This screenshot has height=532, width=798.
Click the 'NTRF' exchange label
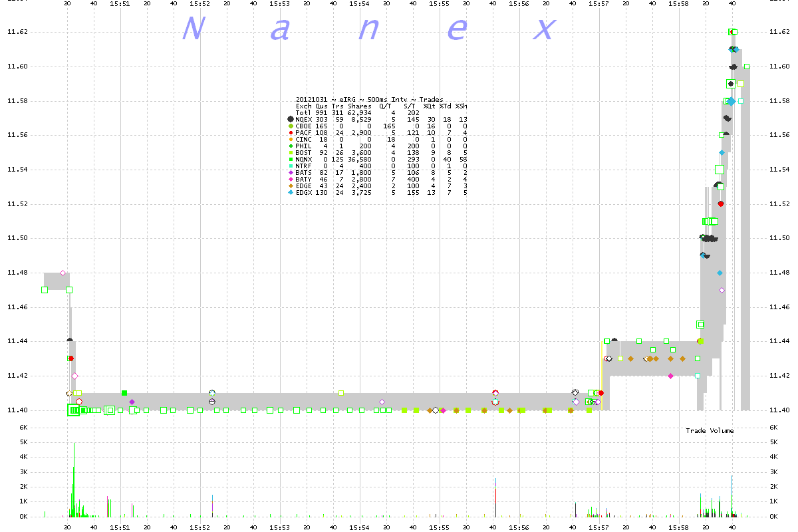click(304, 166)
